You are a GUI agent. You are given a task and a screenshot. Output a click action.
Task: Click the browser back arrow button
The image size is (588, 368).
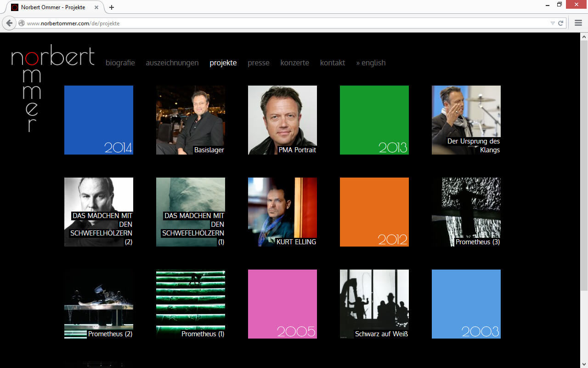point(9,23)
